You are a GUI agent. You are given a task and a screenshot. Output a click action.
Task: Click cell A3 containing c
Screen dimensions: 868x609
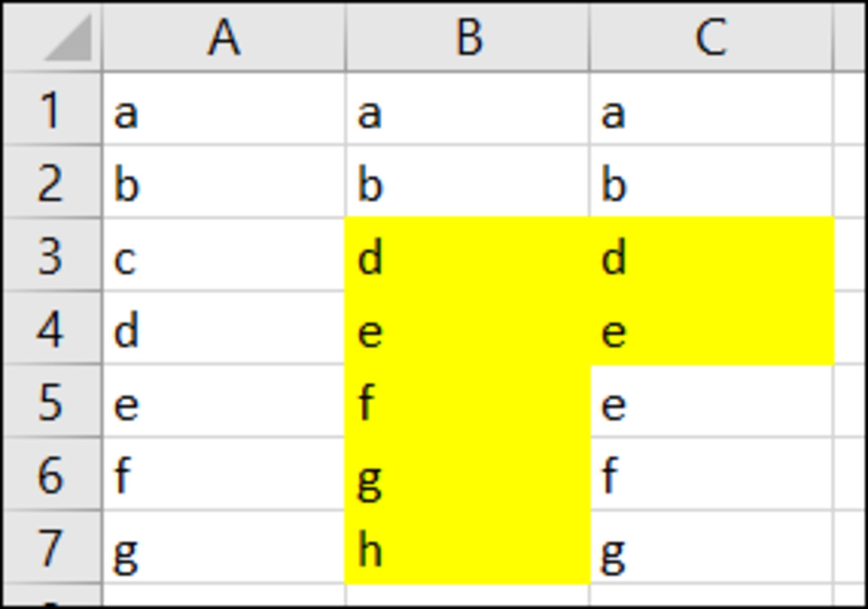[224, 255]
